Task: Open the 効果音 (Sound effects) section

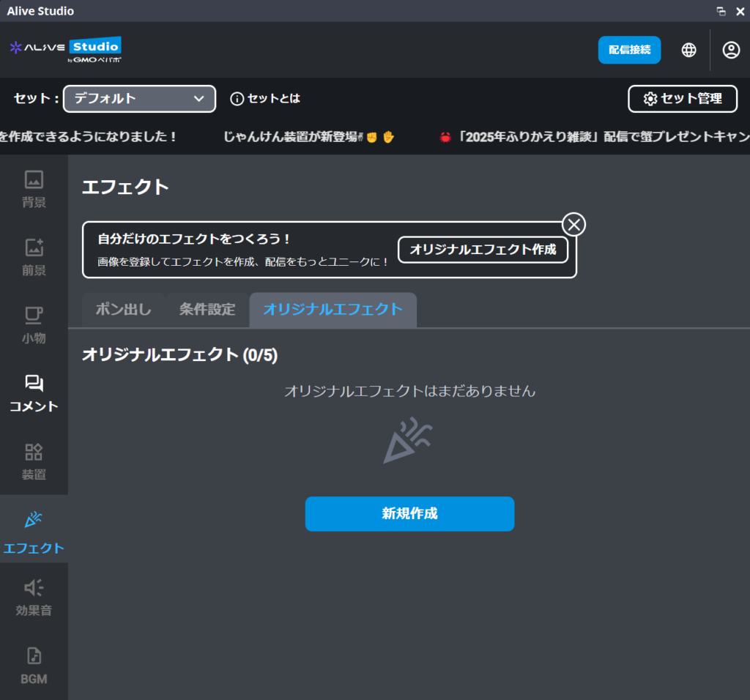Action: (x=34, y=597)
